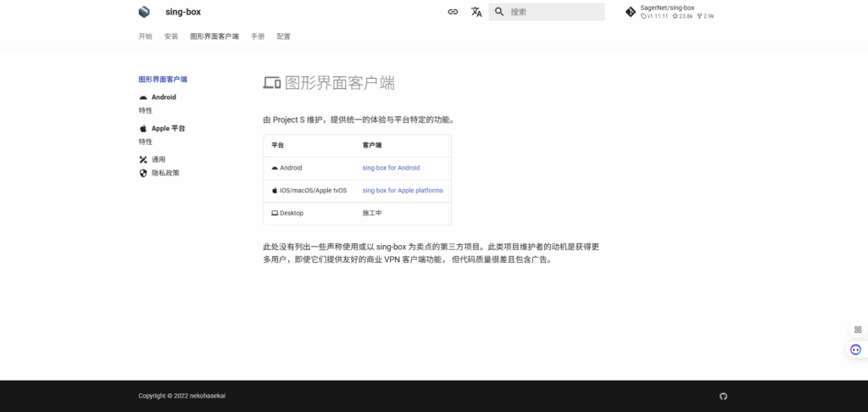Viewport: 868px width, 412px height.
Task: Select Apple 平台 in the sidebar
Action: (x=168, y=128)
